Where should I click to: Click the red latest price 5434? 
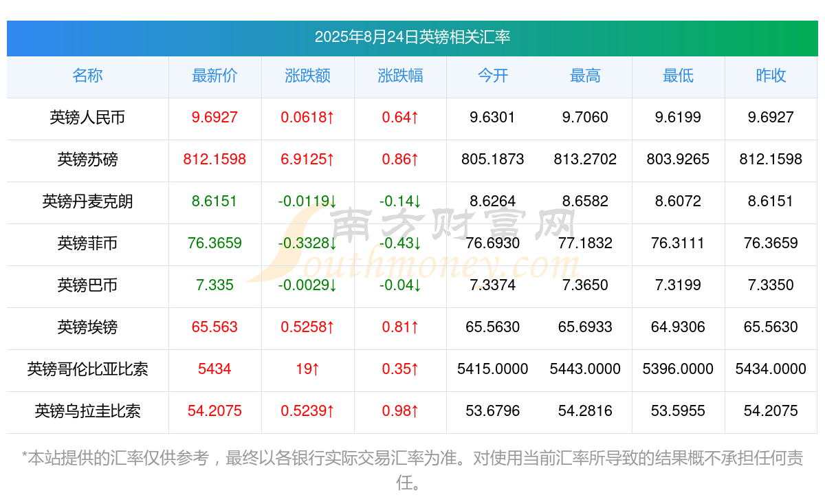(x=214, y=369)
